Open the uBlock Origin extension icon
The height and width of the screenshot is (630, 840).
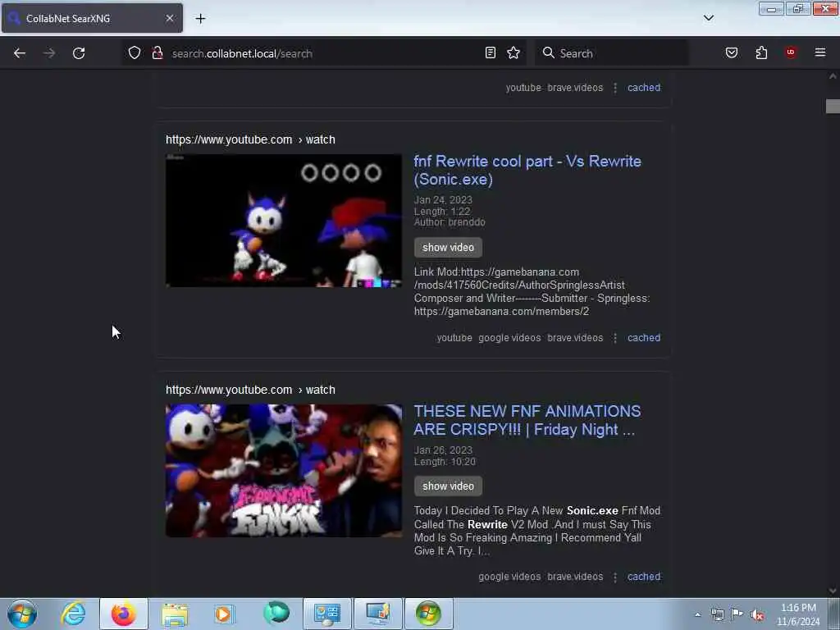point(791,52)
